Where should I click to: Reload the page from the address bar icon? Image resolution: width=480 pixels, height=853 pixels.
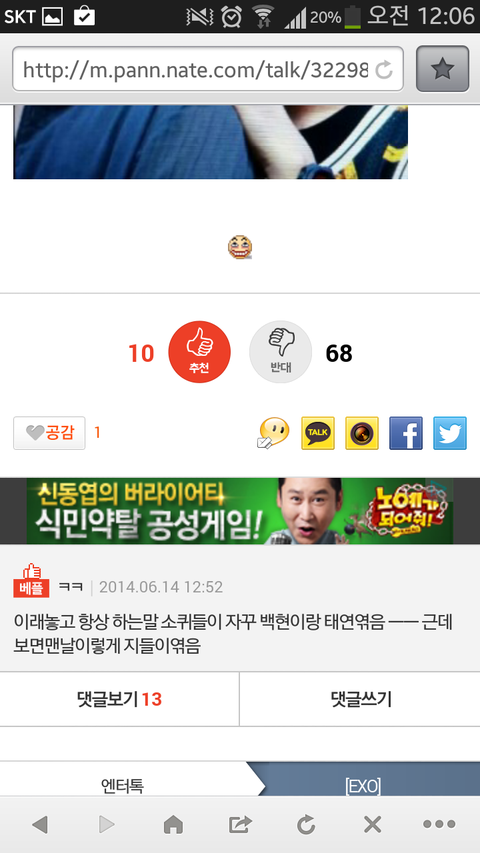pyautogui.click(x=384, y=69)
